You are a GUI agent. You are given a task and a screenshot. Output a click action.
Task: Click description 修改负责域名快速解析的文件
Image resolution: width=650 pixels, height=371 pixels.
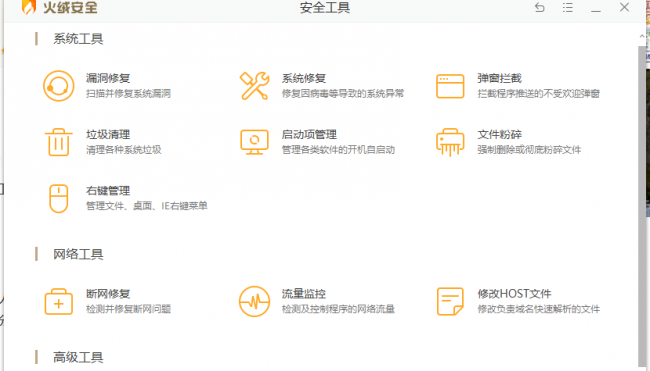(x=538, y=309)
